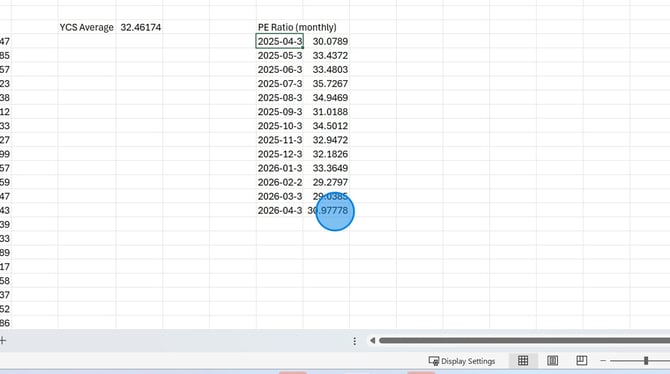Screen dimensions: 670x374
Task: Select the YCS Average label cell
Action: [x=87, y=27]
